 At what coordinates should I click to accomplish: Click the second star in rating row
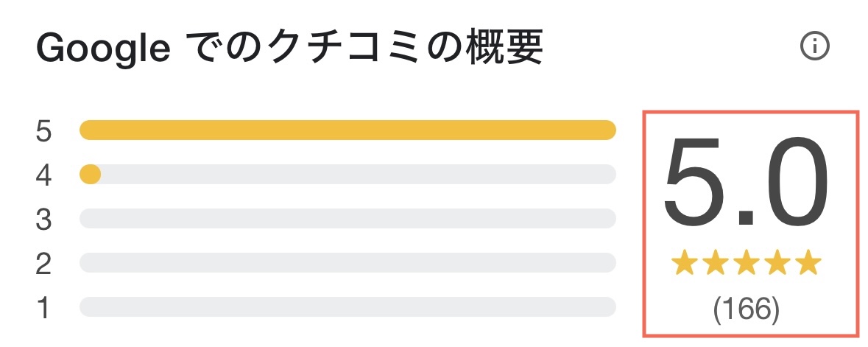coord(715,262)
